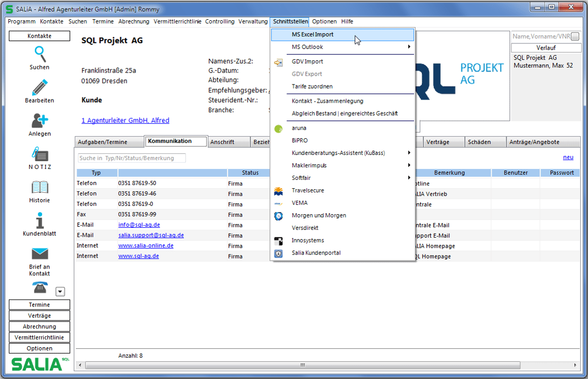588x379 pixels.
Task: Click the info@sql-ag.de email link
Action: pyautogui.click(x=139, y=225)
